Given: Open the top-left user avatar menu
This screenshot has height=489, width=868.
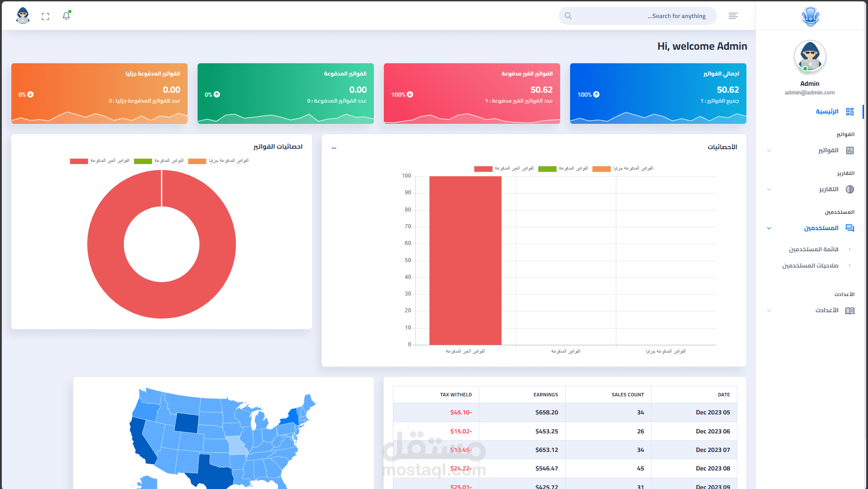Looking at the screenshot, I should 23,16.
